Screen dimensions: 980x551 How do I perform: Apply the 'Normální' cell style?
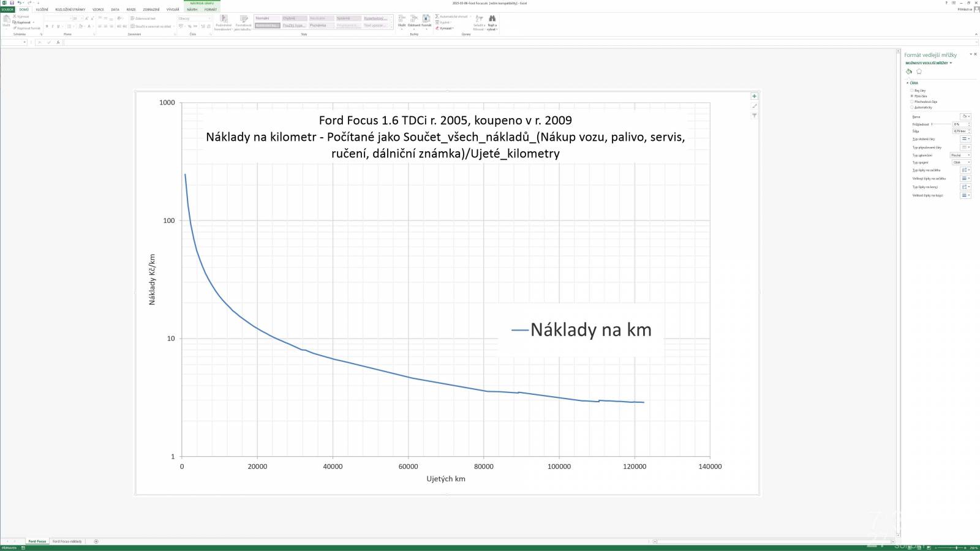(267, 18)
